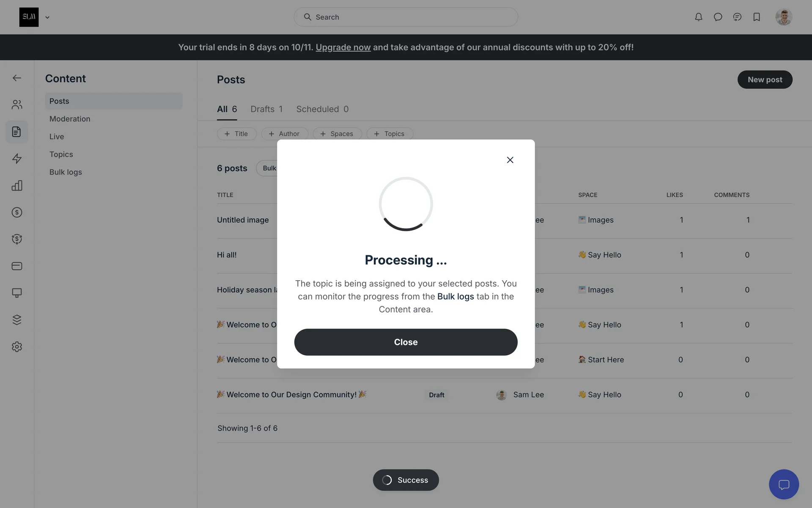Open the support chat bubble widget
This screenshot has height=508, width=812.
[x=784, y=484]
